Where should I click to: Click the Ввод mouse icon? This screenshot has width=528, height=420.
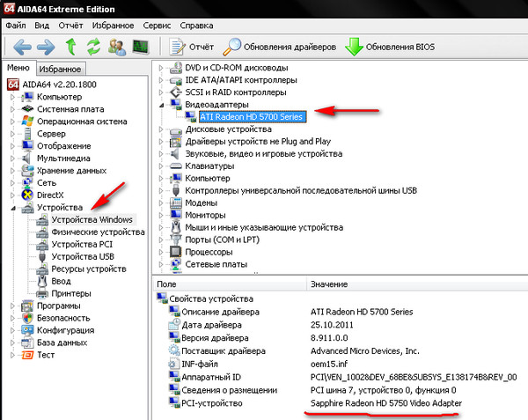[42, 281]
